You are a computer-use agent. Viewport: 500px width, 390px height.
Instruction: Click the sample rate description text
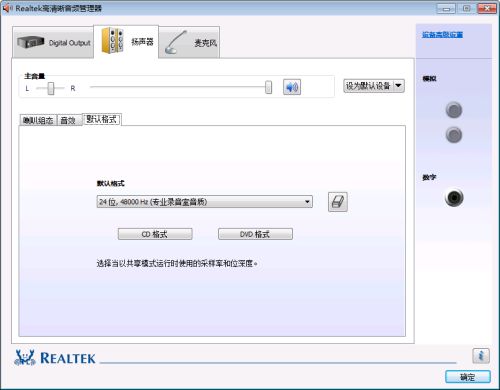tap(177, 264)
